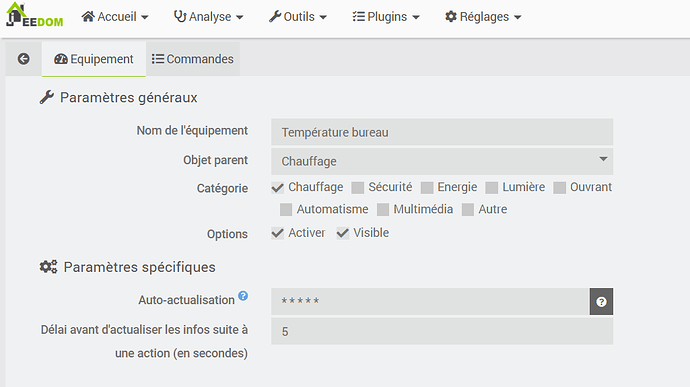Click the gear icon of Réglages
The image size is (690, 387).
coord(451,16)
